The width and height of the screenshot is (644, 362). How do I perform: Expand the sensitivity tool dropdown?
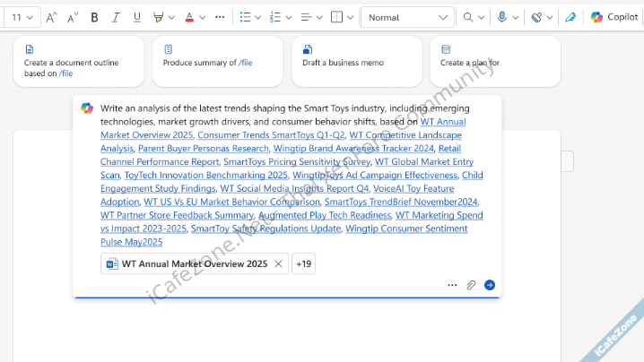pyautogui.click(x=550, y=17)
